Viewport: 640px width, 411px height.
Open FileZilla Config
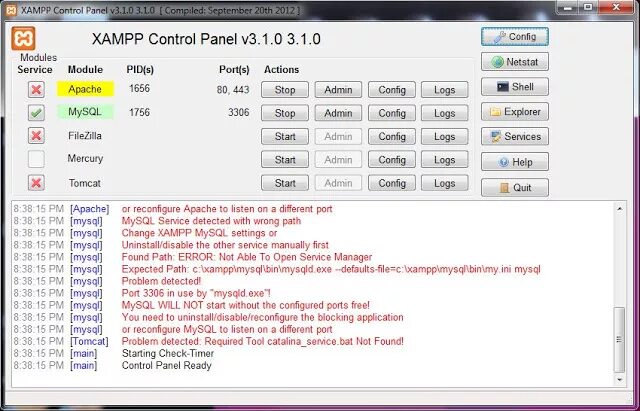(392, 136)
